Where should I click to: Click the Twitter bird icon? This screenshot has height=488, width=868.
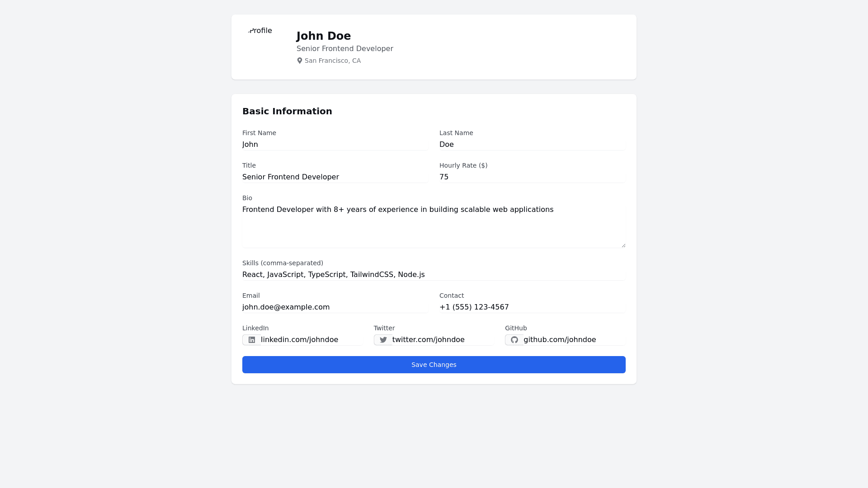pyautogui.click(x=383, y=340)
